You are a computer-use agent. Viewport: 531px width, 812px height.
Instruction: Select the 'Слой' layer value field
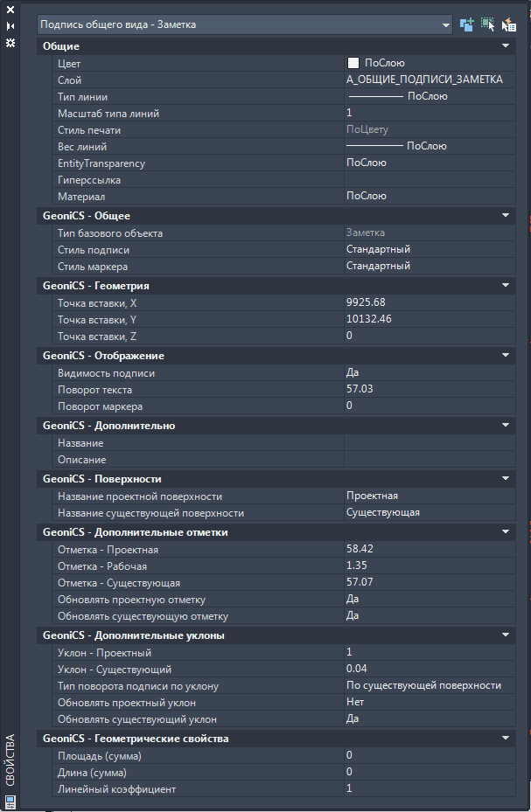pos(424,80)
